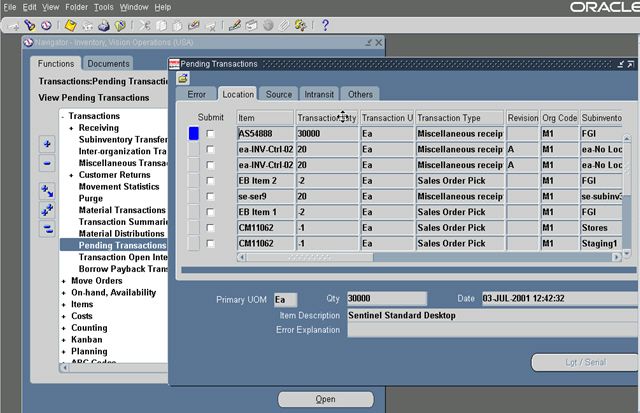640x413 pixels.
Task: Click the Qty field showing 30000
Action: (x=387, y=299)
